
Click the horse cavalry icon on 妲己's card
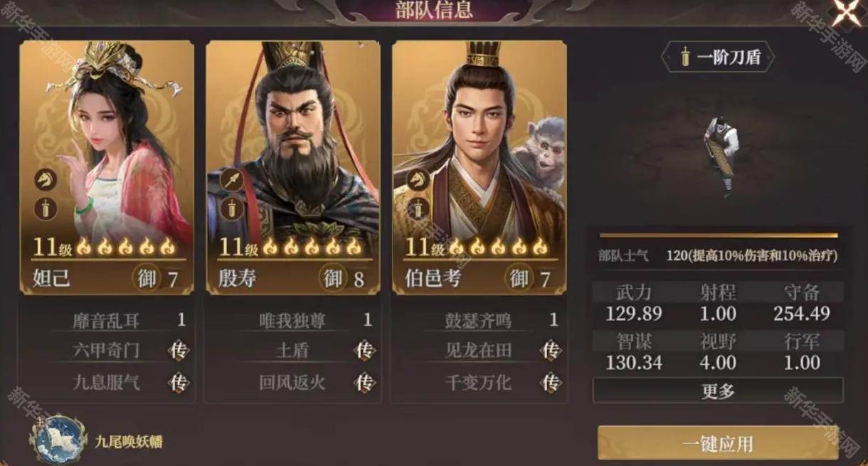point(46,180)
